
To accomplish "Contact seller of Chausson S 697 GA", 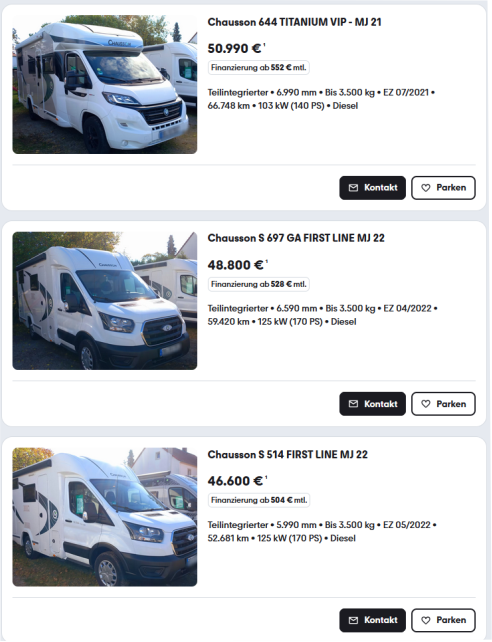I will pyautogui.click(x=372, y=404).
